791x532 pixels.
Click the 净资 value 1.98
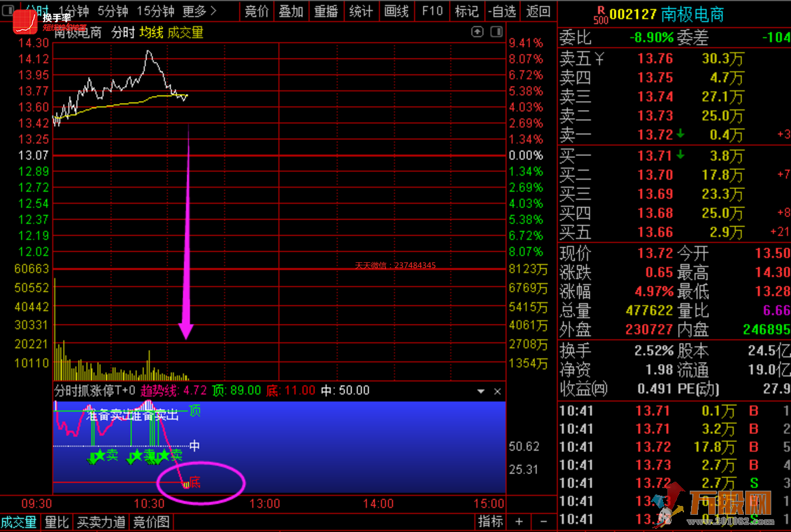pos(659,370)
